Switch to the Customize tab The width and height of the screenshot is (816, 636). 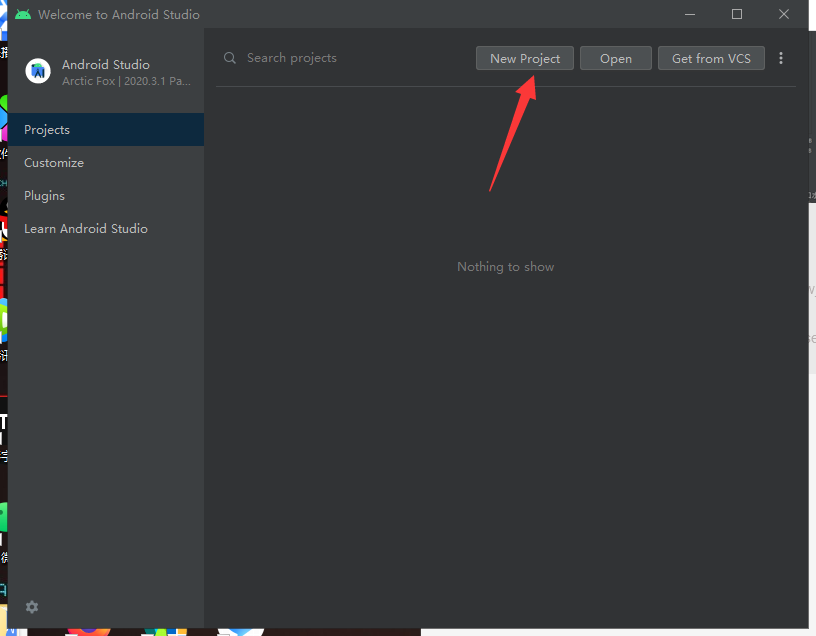[106, 162]
